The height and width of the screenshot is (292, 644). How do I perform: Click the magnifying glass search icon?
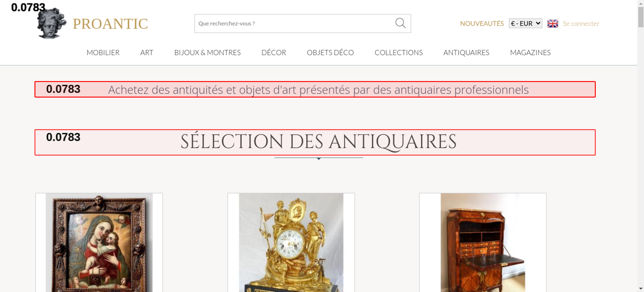pos(400,23)
